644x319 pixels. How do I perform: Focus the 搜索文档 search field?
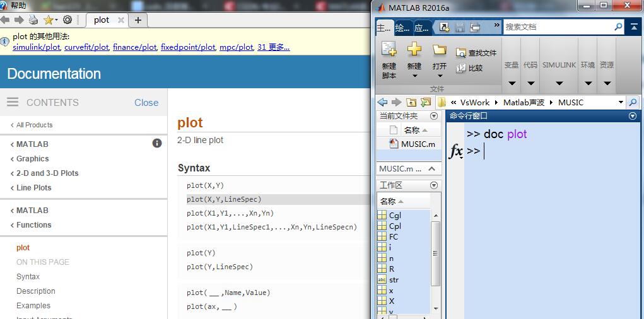tap(558, 26)
